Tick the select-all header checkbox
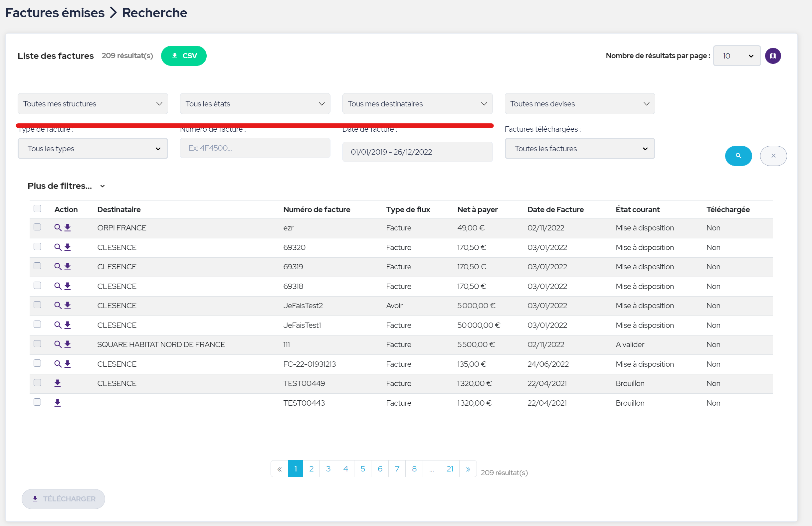The image size is (812, 526). (37, 208)
